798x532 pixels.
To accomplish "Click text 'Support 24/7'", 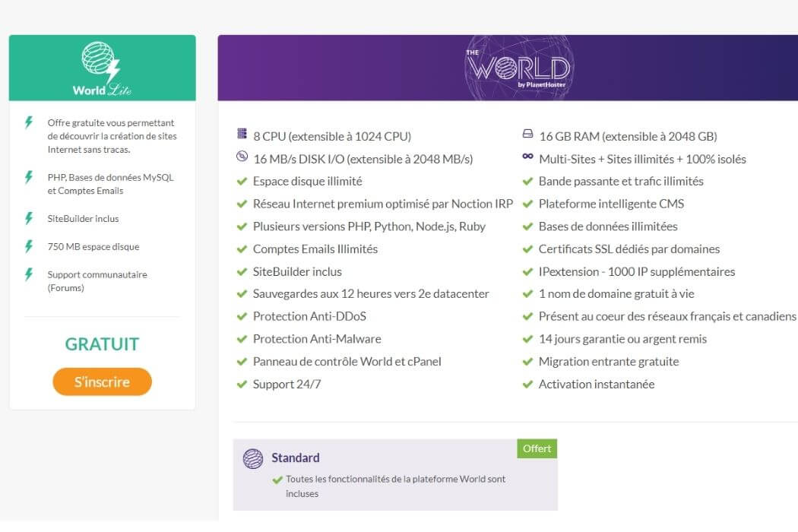I will pyautogui.click(x=287, y=384).
